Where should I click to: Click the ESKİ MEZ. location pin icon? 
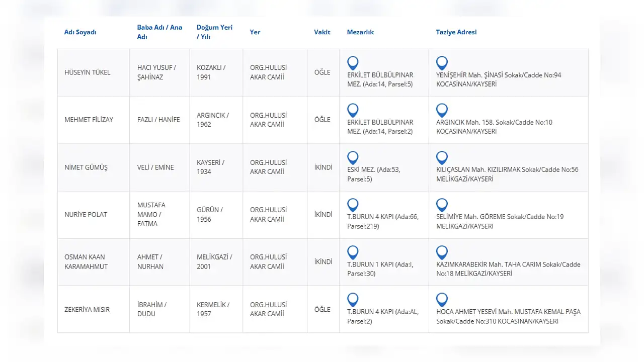click(353, 158)
